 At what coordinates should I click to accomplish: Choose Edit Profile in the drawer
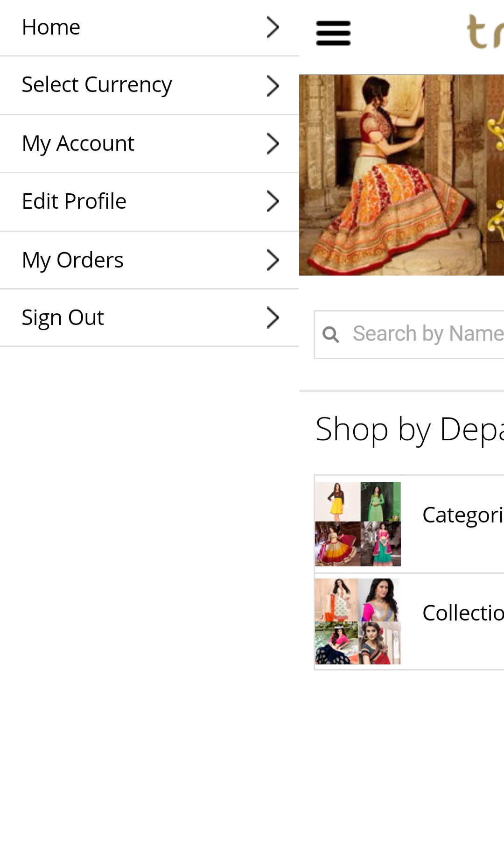click(x=74, y=201)
